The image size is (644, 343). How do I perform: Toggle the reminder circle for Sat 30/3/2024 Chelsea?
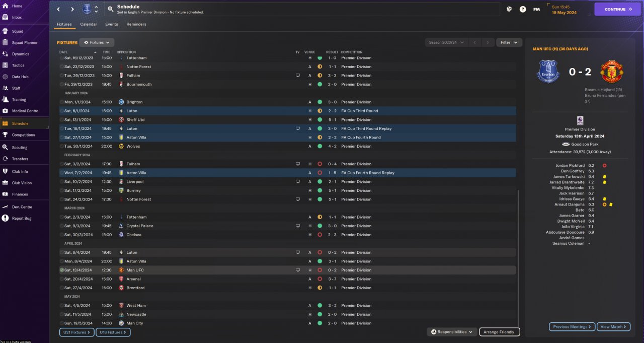(x=62, y=235)
